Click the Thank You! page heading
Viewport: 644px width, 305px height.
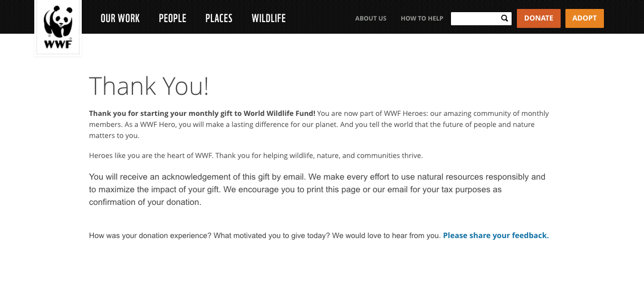point(149,86)
